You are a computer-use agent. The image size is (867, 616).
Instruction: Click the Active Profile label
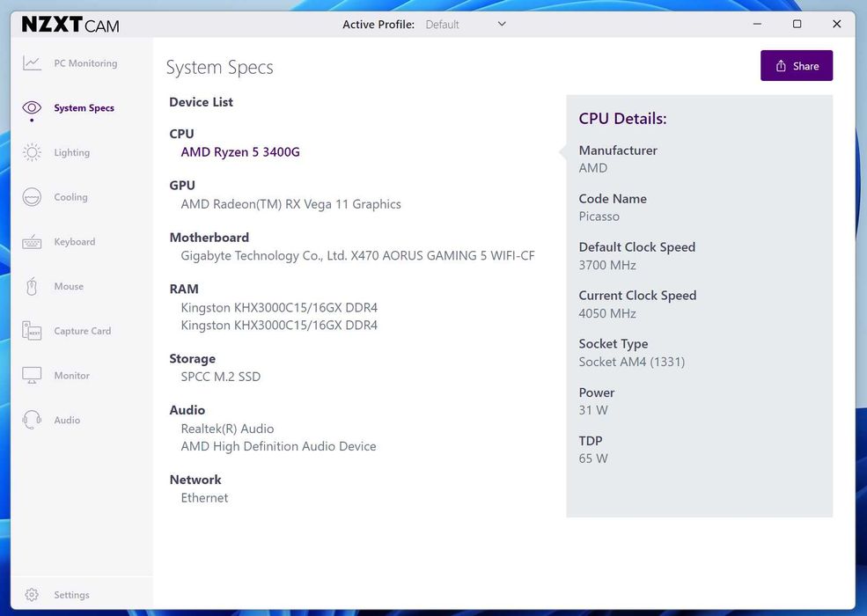(x=378, y=25)
